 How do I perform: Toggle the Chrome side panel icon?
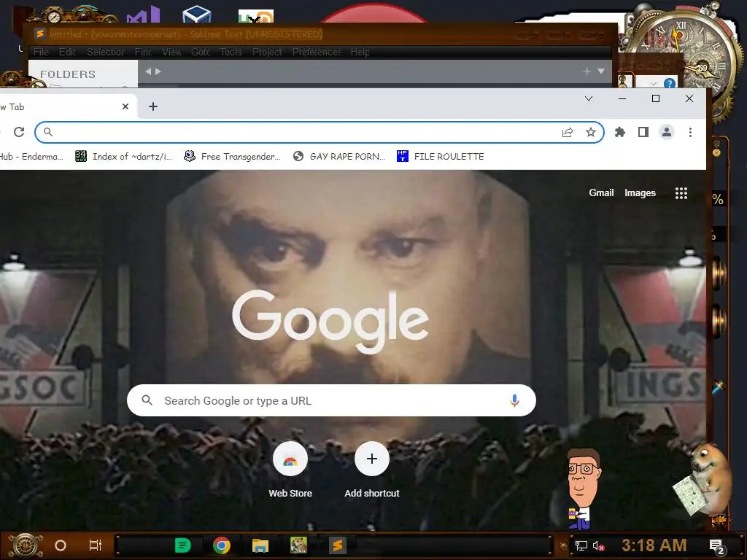[643, 132]
